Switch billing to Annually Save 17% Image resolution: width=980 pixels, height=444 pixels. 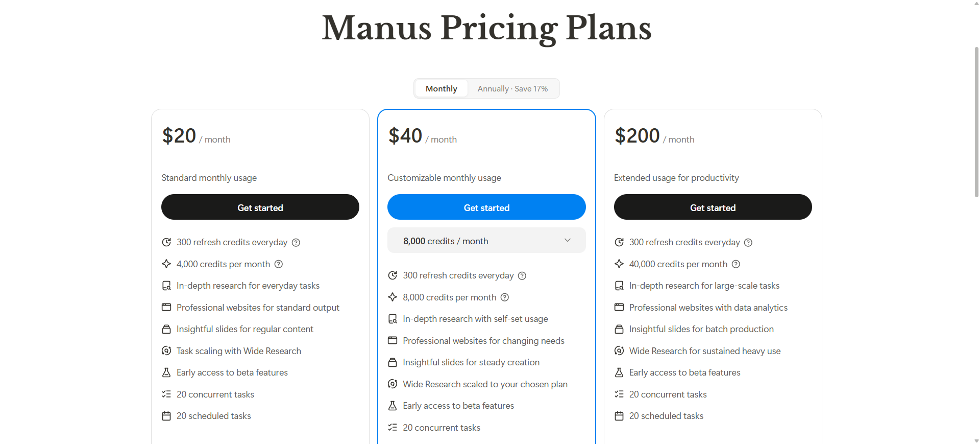coord(512,88)
